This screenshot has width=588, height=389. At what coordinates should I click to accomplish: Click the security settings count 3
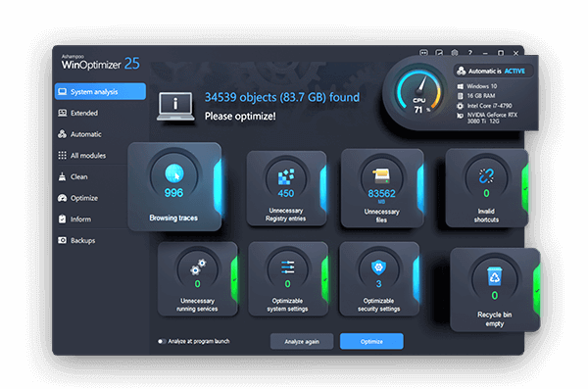click(x=378, y=284)
